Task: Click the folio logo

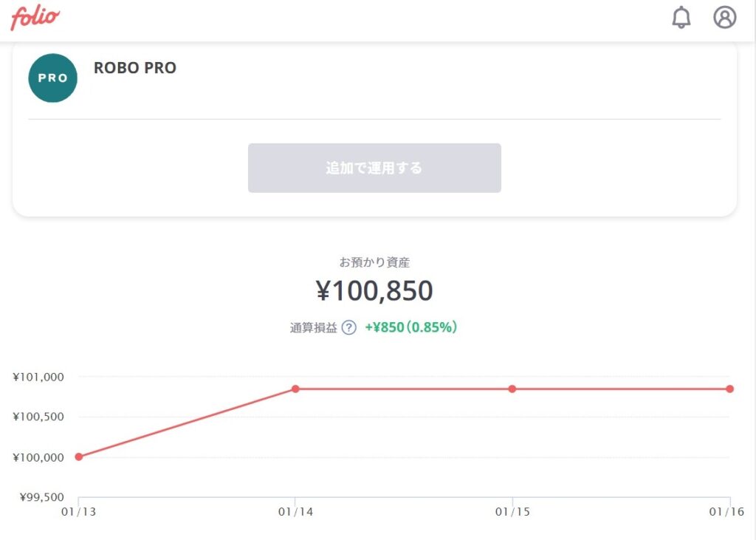Action: tap(35, 18)
